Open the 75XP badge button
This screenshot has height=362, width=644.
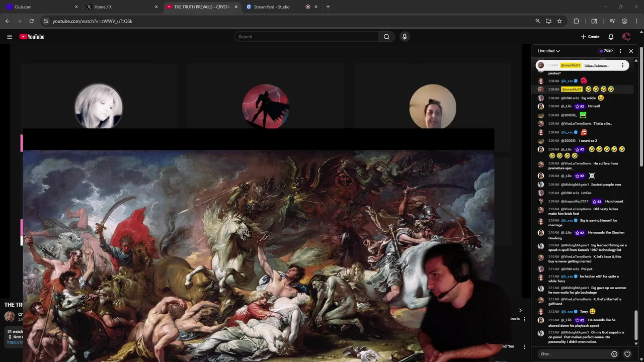click(x=606, y=51)
